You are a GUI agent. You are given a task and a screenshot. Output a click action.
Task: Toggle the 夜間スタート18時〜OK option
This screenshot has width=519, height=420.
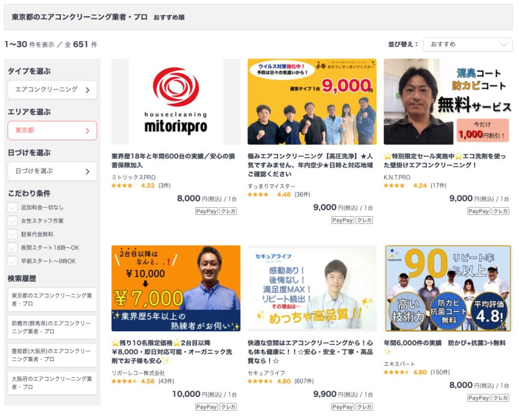[x=13, y=248]
